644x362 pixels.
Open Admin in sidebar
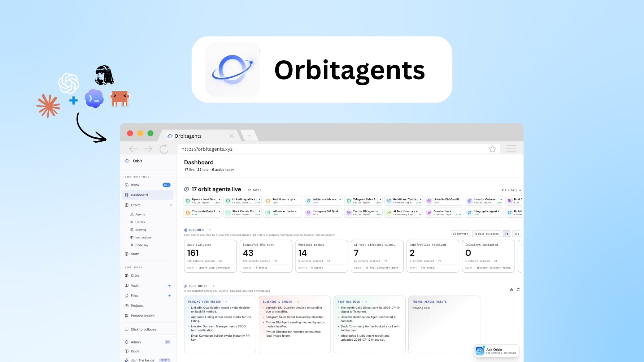(147, 342)
